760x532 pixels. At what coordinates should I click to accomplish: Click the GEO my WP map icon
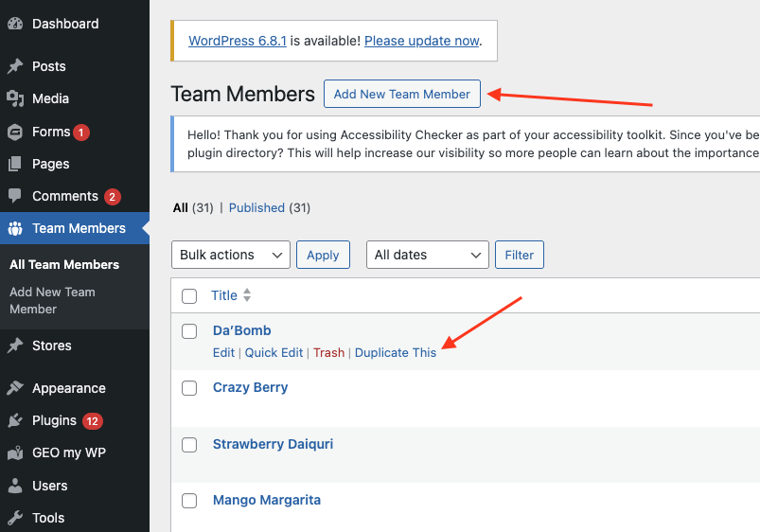(15, 452)
